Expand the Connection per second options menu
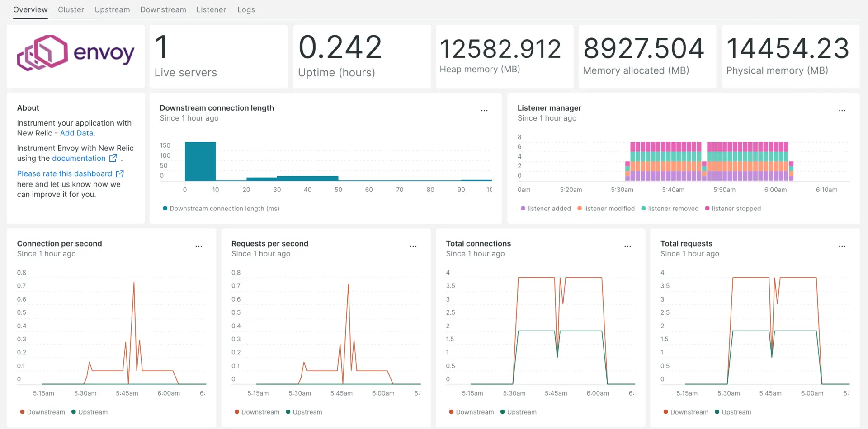Viewport: 868px width, 429px height. pyautogui.click(x=198, y=246)
